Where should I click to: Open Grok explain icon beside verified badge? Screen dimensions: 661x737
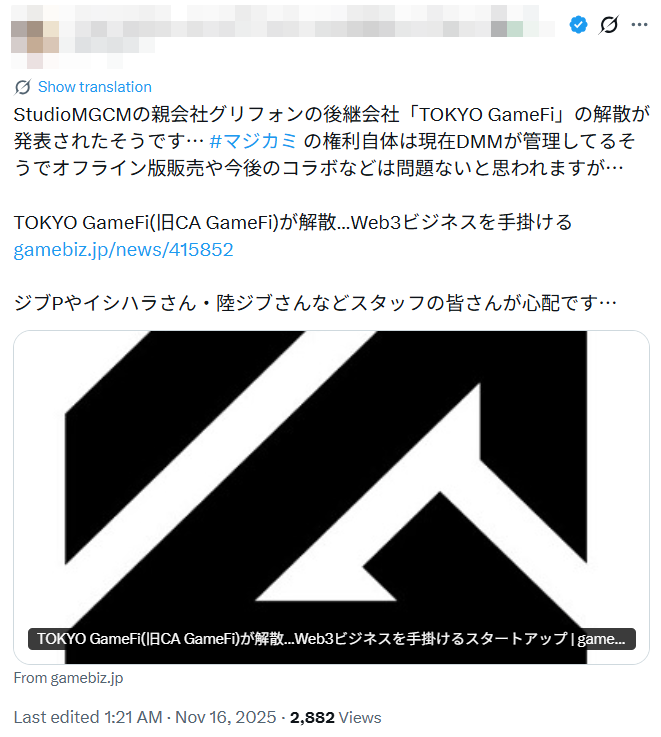coord(608,24)
